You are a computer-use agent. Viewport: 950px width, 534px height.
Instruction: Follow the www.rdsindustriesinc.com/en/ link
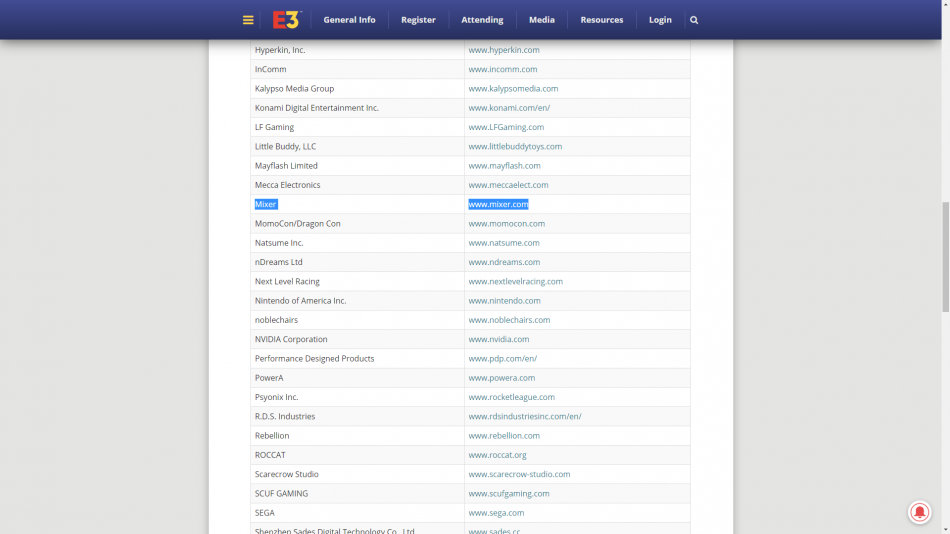(x=525, y=416)
